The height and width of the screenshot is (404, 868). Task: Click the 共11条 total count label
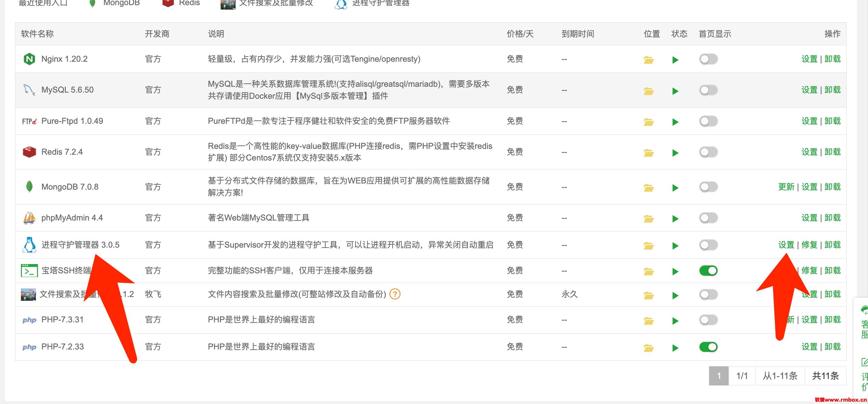[x=826, y=376]
